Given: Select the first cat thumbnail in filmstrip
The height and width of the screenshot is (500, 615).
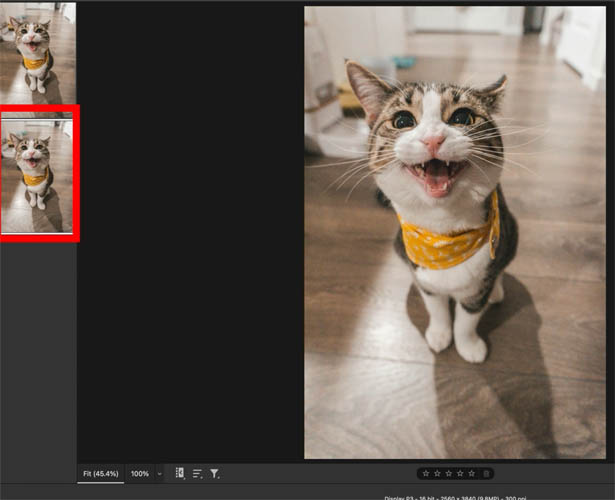Looking at the screenshot, I should pos(38,53).
